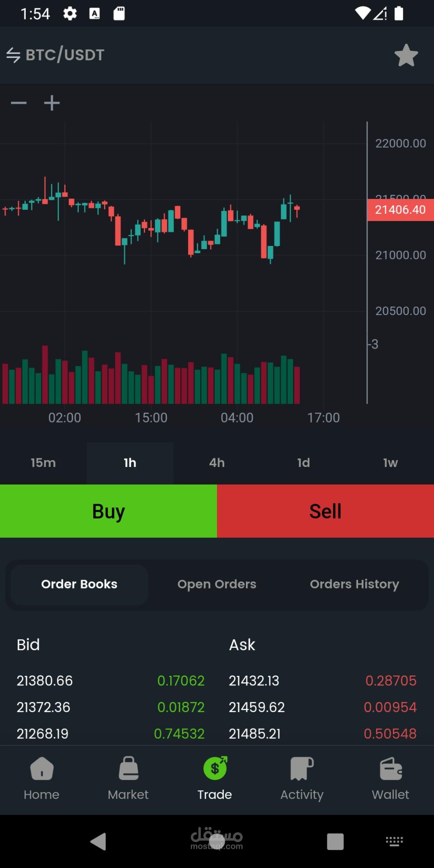434x868 pixels.
Task: Open the Market bag icon
Action: click(128, 769)
